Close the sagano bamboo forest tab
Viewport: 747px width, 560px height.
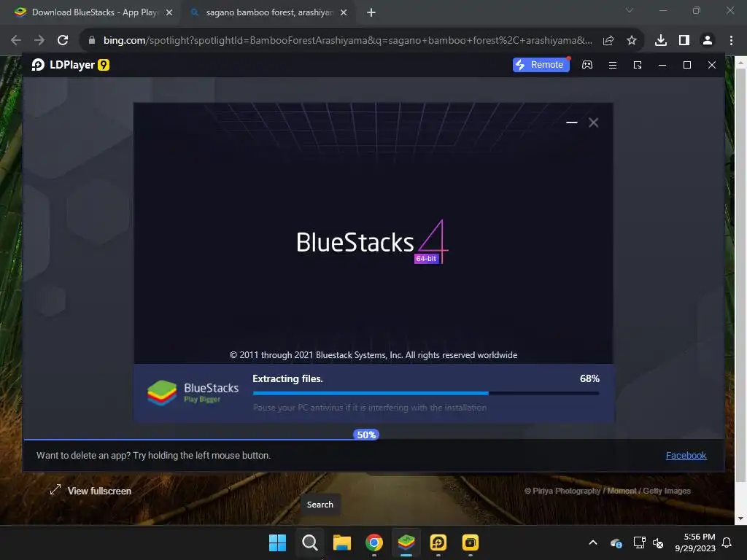click(x=344, y=13)
